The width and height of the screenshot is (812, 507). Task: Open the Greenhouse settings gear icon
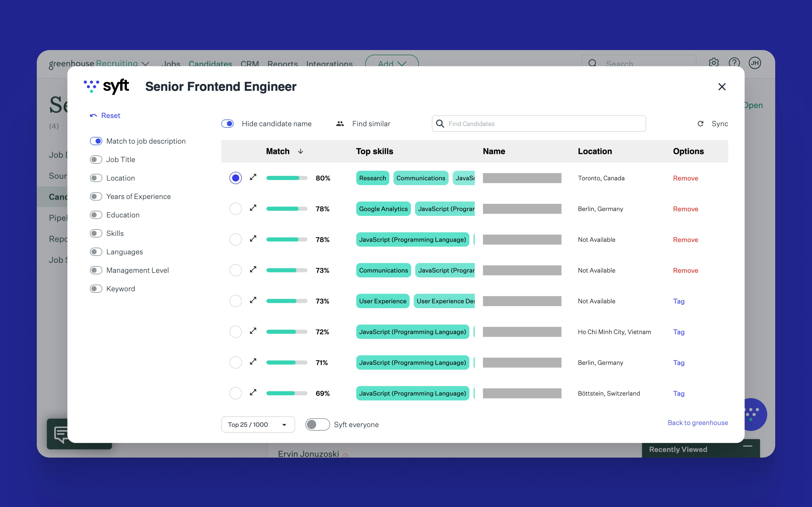click(x=713, y=62)
